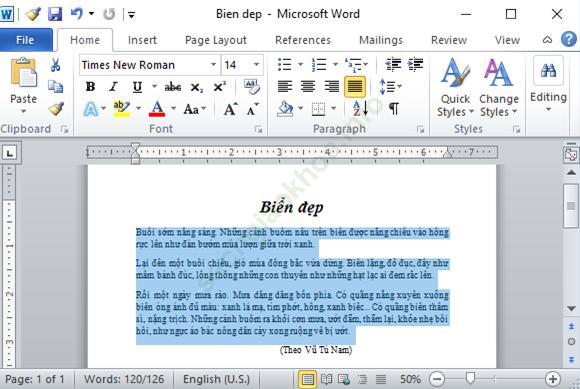Click the Words: 120/126 status item
580x389 pixels.
click(x=124, y=379)
